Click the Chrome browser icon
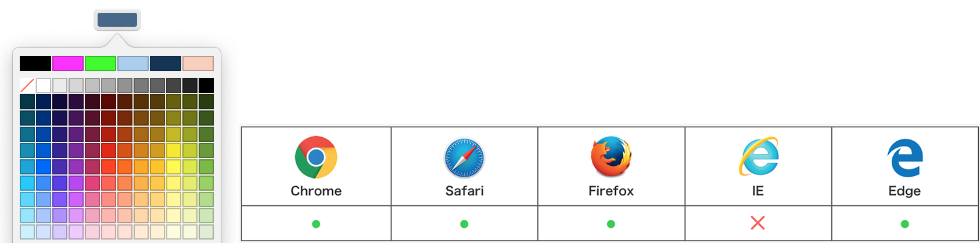This screenshot has height=243, width=980. [x=316, y=158]
